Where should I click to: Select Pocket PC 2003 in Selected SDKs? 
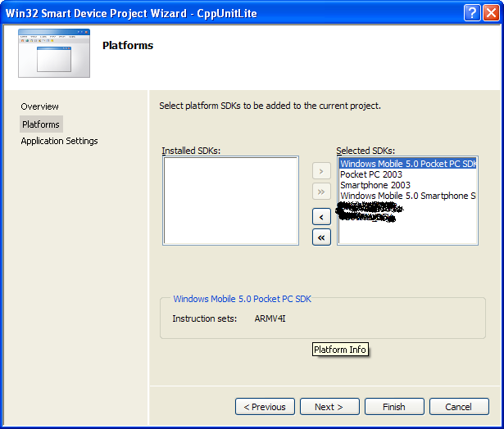407,174
